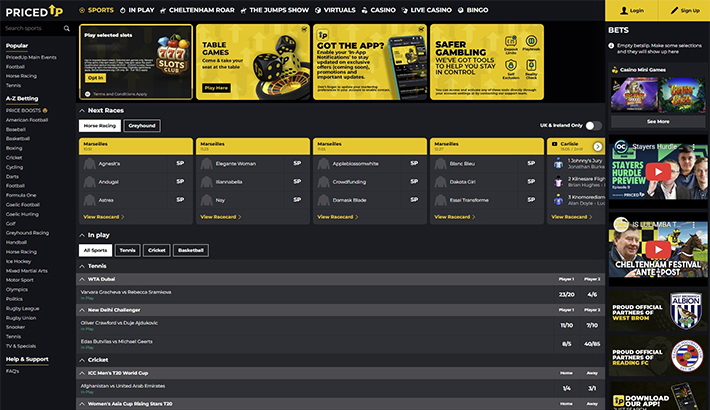
Task: Click the info icon next to Terms and Conditions
Action: pyautogui.click(x=88, y=94)
